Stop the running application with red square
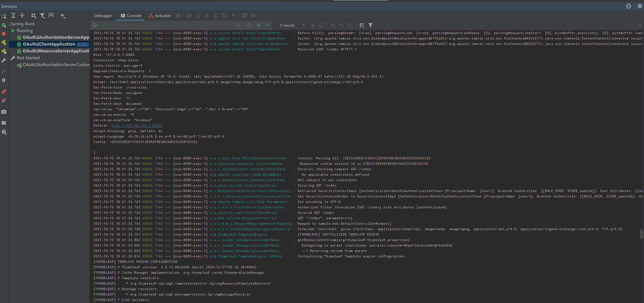This screenshot has width=644, height=303. click(x=4, y=34)
